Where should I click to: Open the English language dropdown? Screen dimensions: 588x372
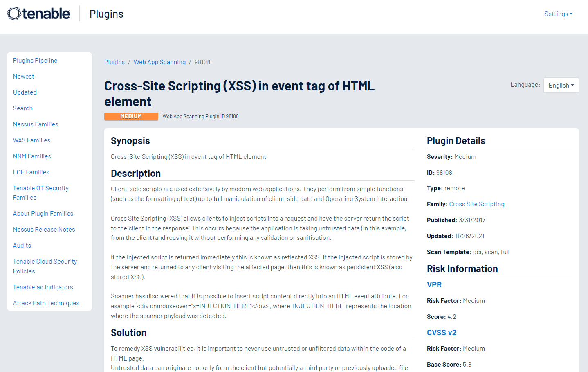tap(561, 85)
